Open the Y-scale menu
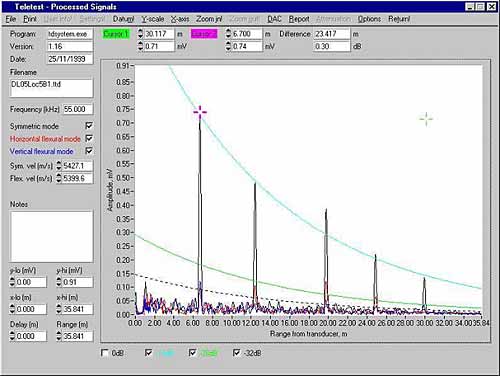 tap(153, 19)
